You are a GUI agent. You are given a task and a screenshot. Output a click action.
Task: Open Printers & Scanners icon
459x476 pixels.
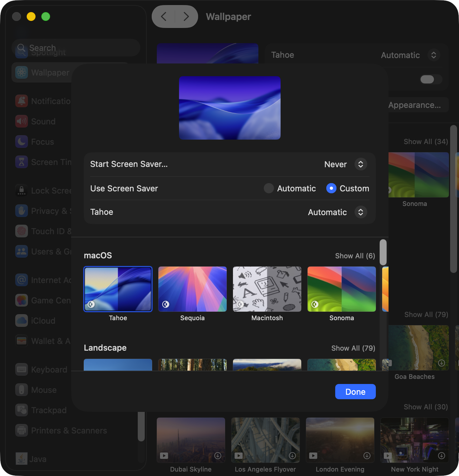pyautogui.click(x=22, y=431)
